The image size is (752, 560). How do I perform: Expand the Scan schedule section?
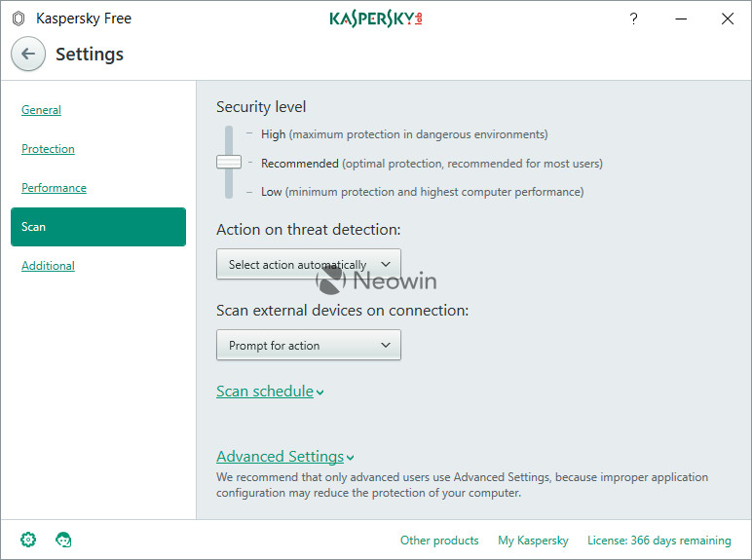270,392
